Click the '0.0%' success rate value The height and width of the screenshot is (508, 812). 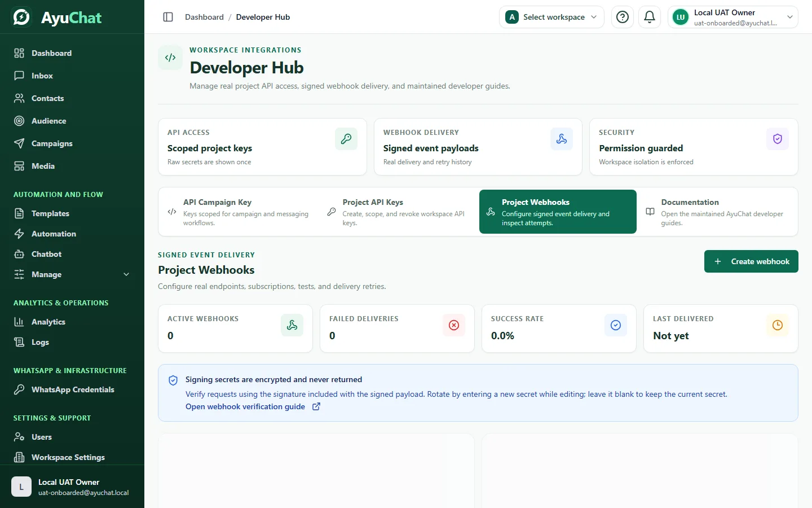[502, 336]
